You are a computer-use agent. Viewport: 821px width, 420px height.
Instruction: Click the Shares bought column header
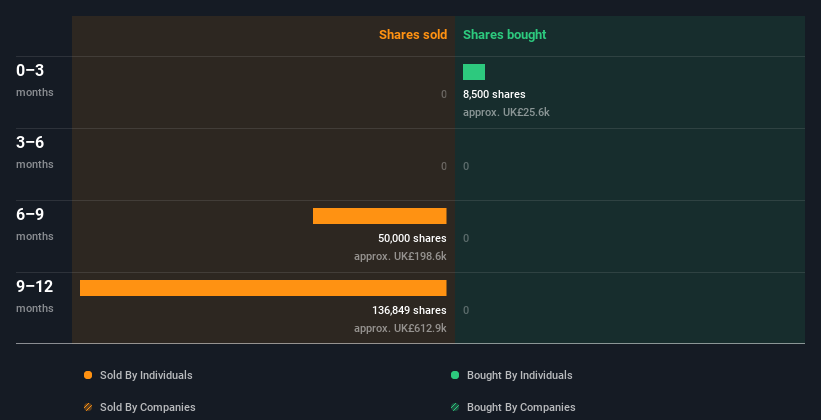pyautogui.click(x=504, y=35)
